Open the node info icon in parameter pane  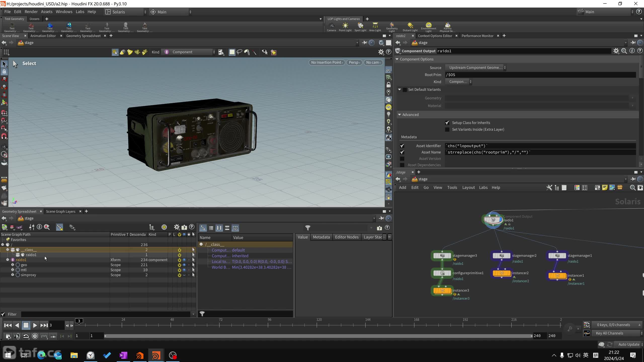[x=632, y=51]
